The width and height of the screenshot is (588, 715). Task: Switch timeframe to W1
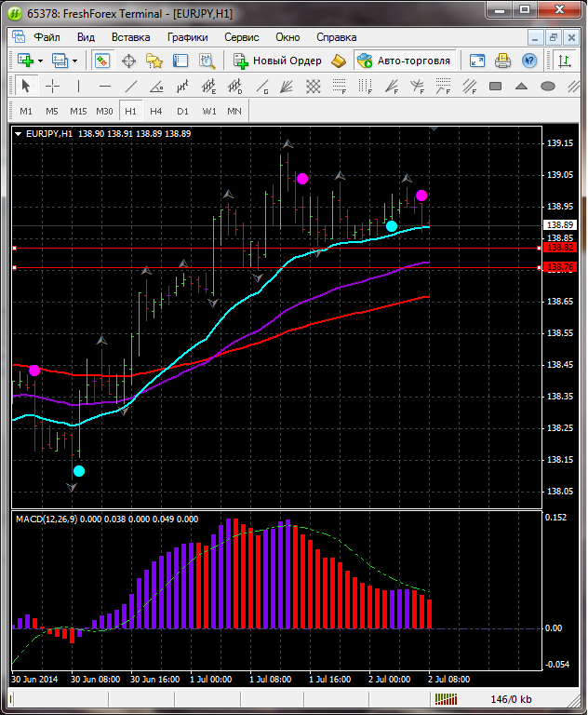[x=209, y=112]
